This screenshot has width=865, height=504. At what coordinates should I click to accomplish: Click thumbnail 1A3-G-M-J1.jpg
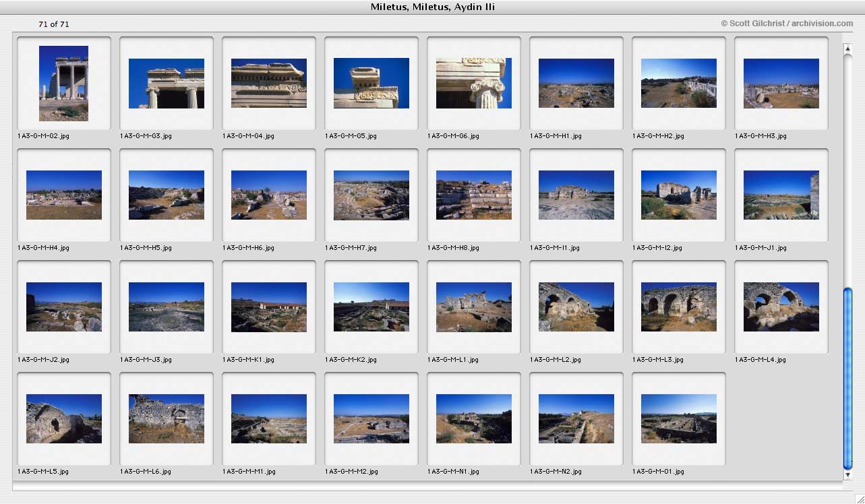click(781, 195)
